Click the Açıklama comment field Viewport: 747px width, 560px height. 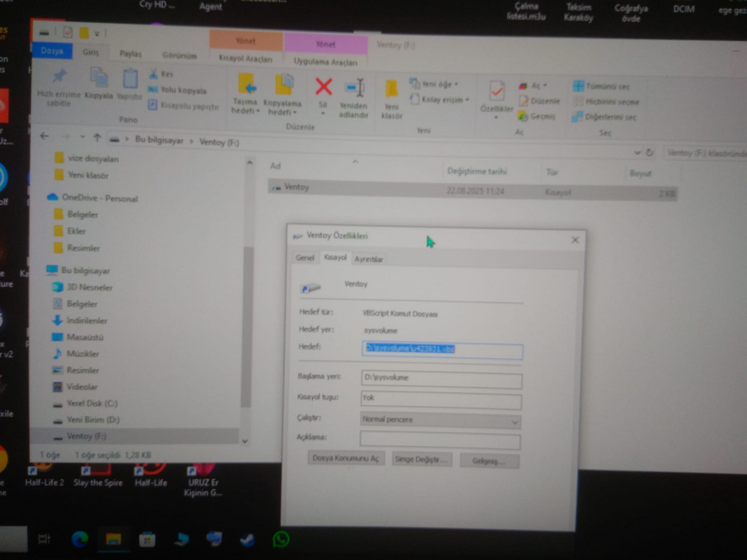coord(440,440)
